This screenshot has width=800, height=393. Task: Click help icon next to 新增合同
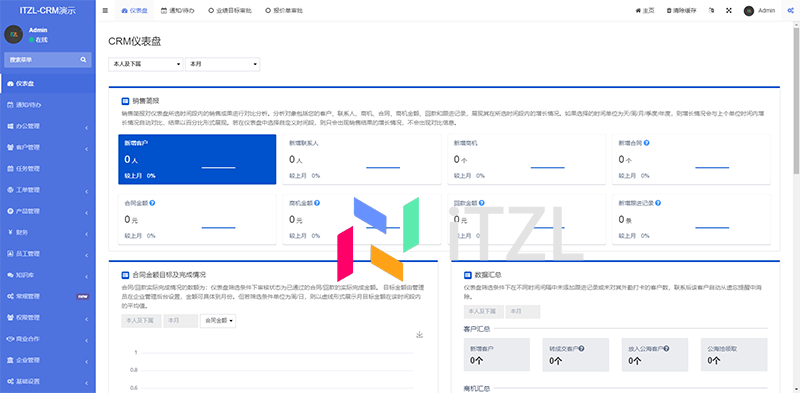tap(646, 143)
